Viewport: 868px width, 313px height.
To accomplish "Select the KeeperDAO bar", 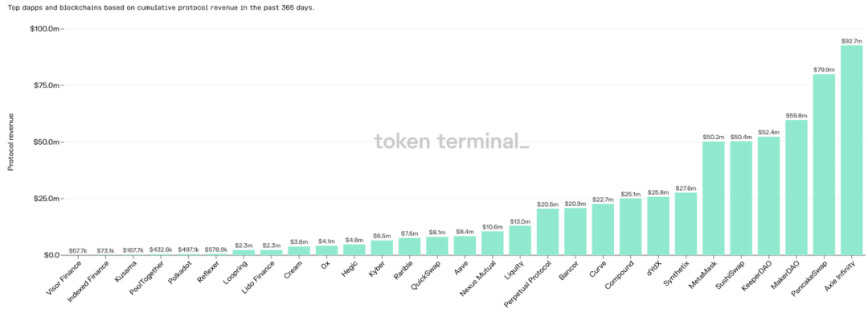I will 769,196.
